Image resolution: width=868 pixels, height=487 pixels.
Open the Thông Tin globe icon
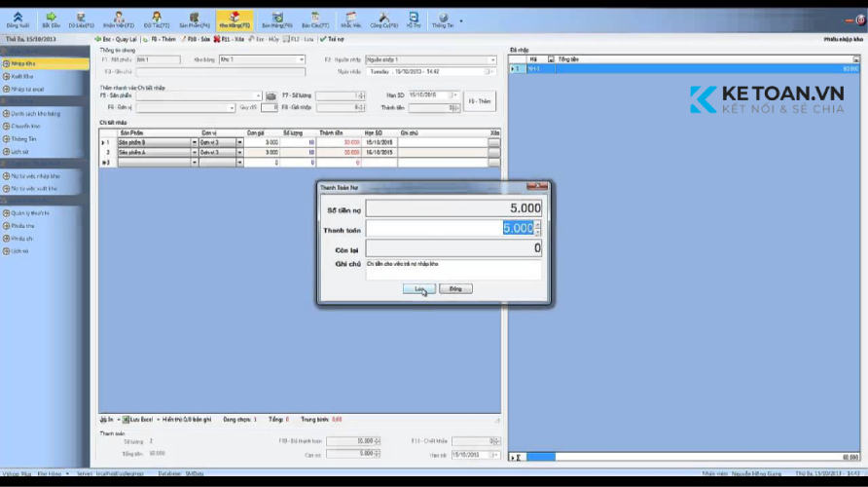(443, 19)
